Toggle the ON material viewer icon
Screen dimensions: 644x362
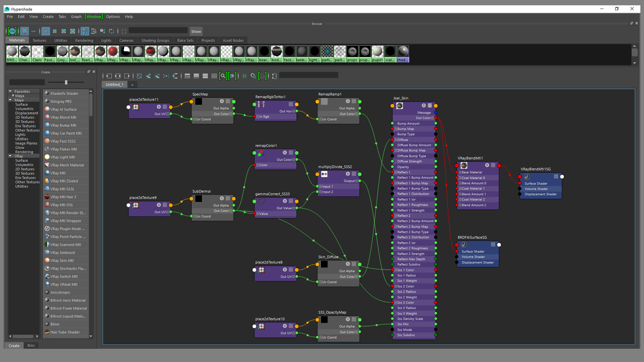tap(12, 31)
